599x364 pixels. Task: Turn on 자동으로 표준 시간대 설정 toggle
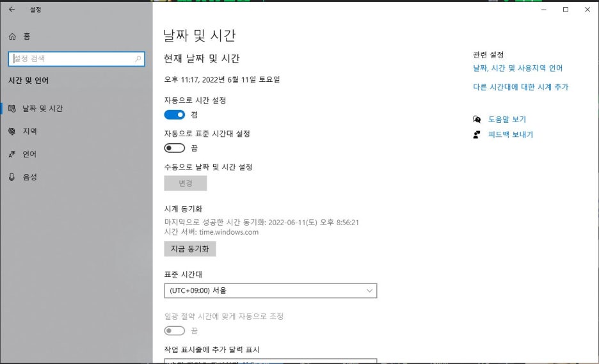(x=175, y=148)
